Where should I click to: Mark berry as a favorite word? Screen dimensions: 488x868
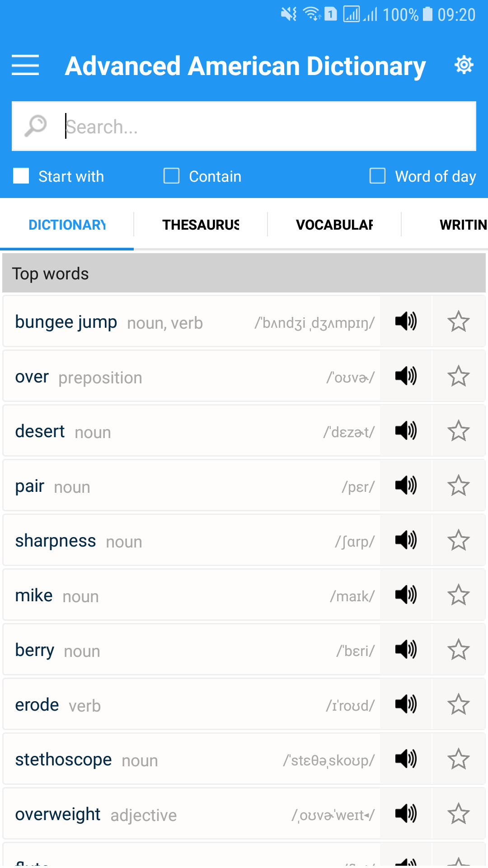tap(458, 650)
